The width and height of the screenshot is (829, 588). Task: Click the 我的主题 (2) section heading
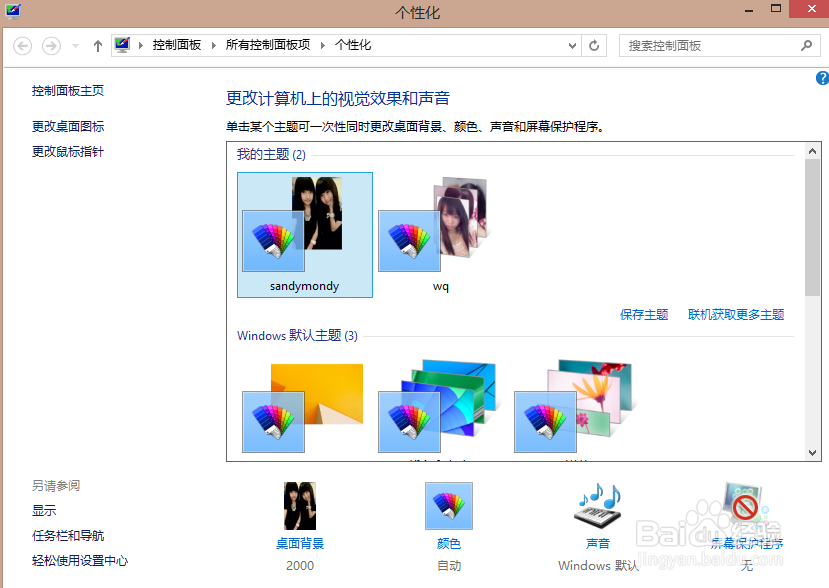pyautogui.click(x=271, y=154)
